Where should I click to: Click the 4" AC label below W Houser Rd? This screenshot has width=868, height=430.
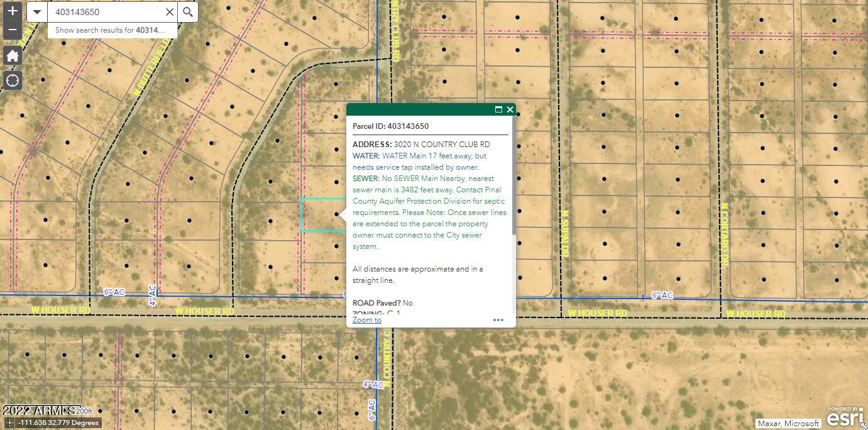(373, 384)
